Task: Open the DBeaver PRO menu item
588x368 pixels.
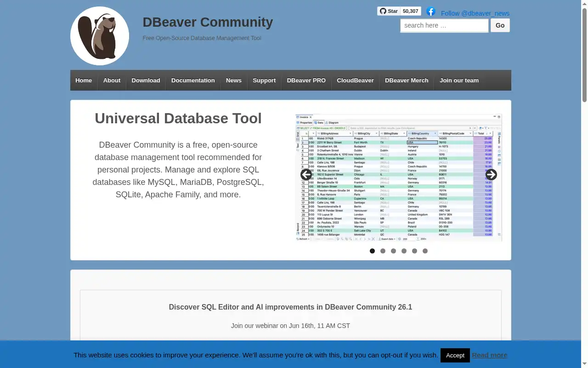Action: point(306,80)
